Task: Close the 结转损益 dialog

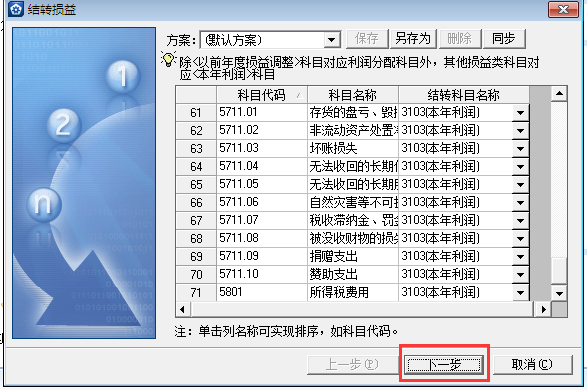Action: point(563,9)
